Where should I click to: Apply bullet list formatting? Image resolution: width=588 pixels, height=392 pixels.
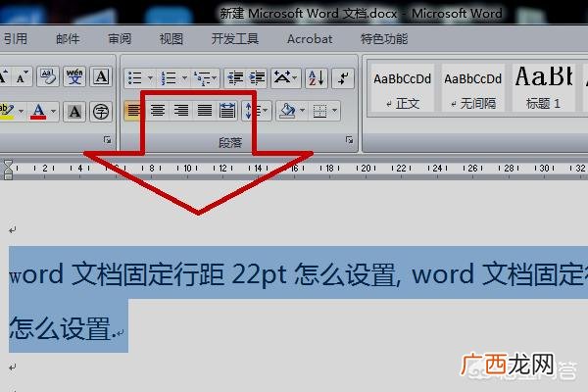point(135,78)
